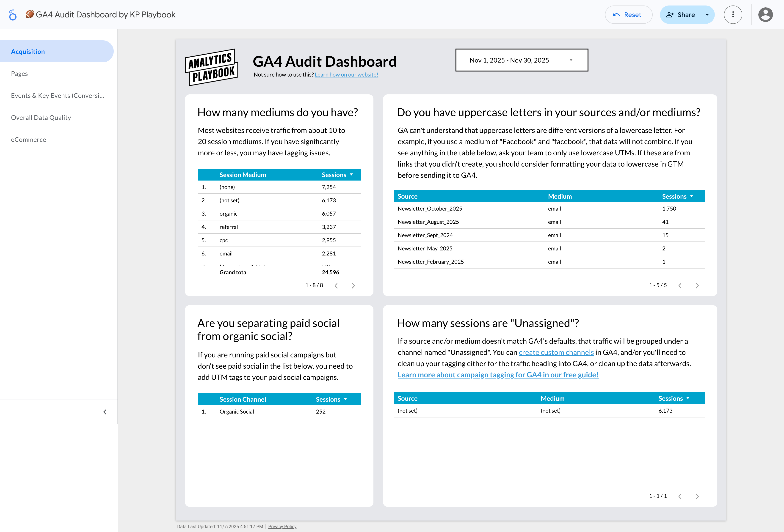
Task: Click the user account avatar icon
Action: 765,15
